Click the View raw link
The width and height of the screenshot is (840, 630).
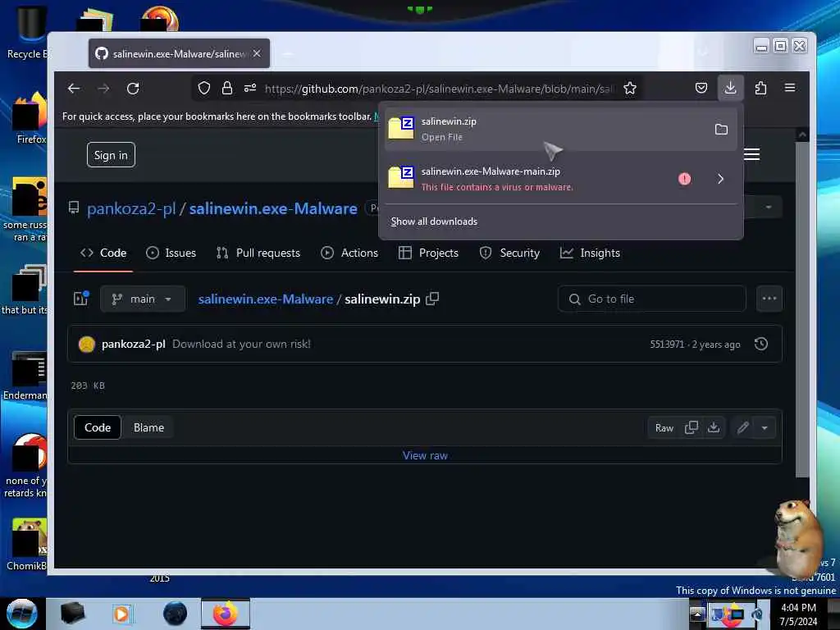[426, 455]
